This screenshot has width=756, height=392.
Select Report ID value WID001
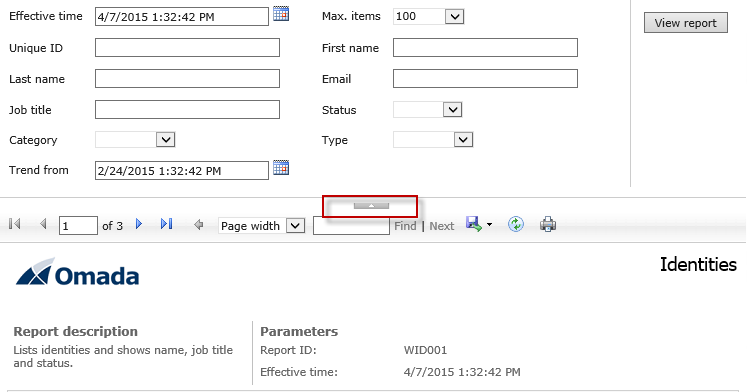425,350
